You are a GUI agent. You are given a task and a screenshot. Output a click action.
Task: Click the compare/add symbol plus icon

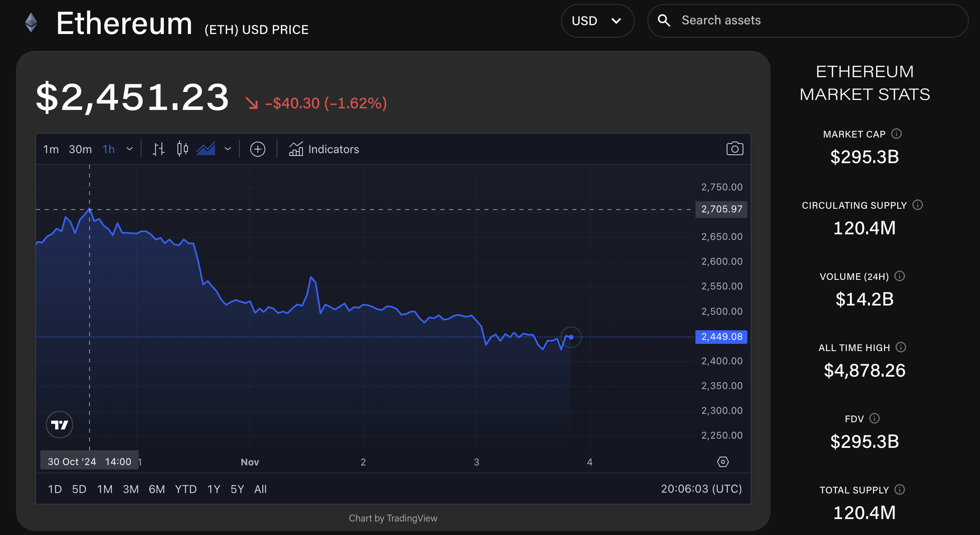click(257, 149)
